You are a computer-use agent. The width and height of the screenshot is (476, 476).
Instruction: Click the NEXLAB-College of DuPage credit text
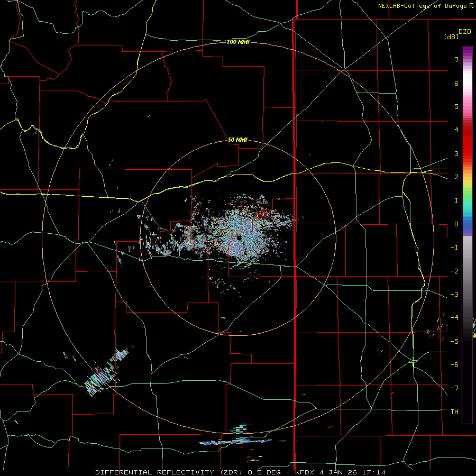click(x=425, y=6)
